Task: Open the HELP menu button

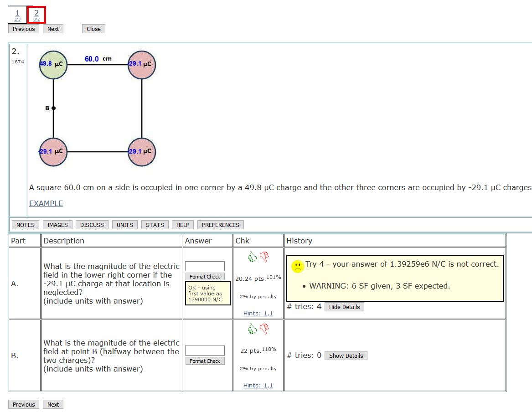Action: click(182, 225)
